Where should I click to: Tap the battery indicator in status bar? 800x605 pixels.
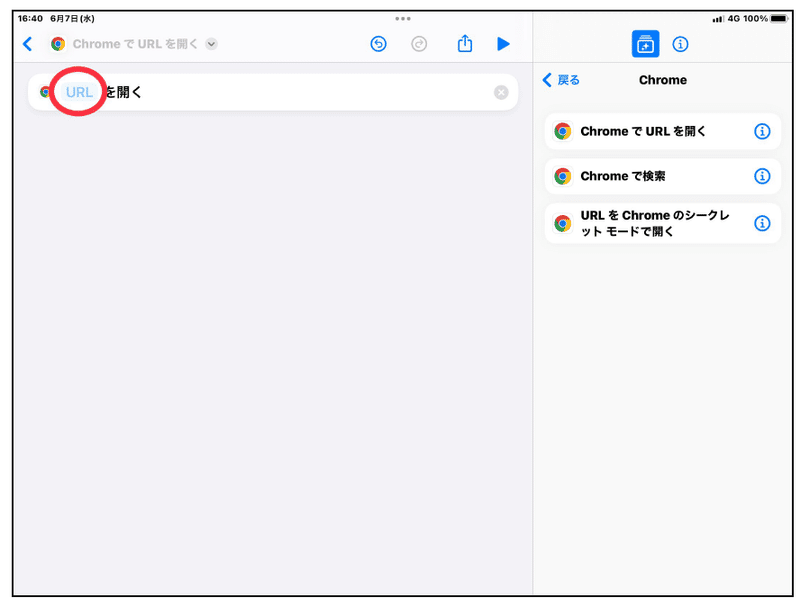779,19
